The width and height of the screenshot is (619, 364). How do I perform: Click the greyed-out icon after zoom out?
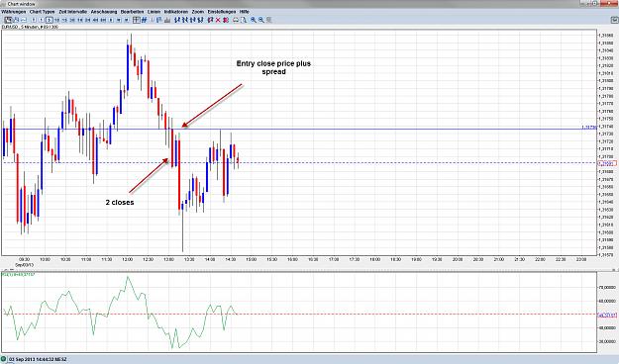click(x=268, y=20)
